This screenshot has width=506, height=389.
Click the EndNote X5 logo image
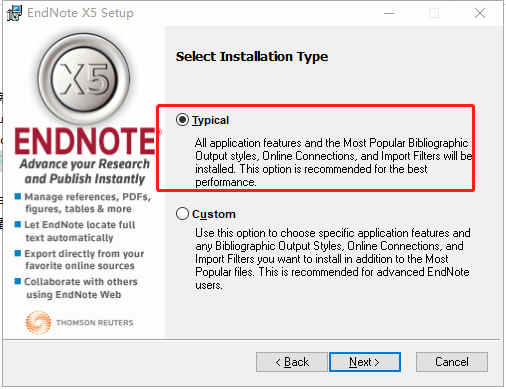coord(84,79)
